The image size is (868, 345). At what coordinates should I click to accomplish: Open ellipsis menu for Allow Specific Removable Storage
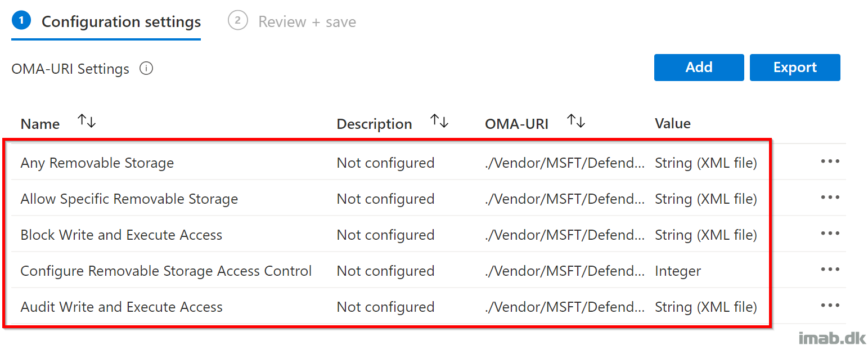tap(830, 198)
